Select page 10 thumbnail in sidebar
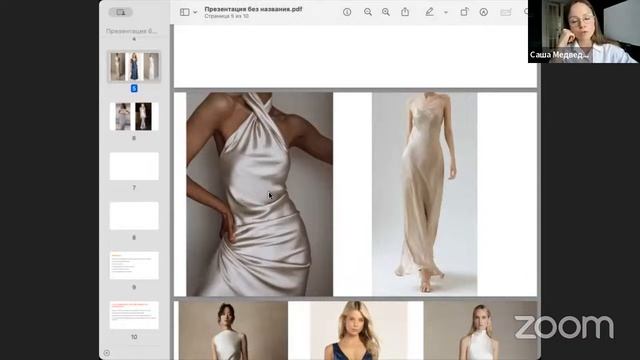The image size is (640, 360). click(x=134, y=315)
